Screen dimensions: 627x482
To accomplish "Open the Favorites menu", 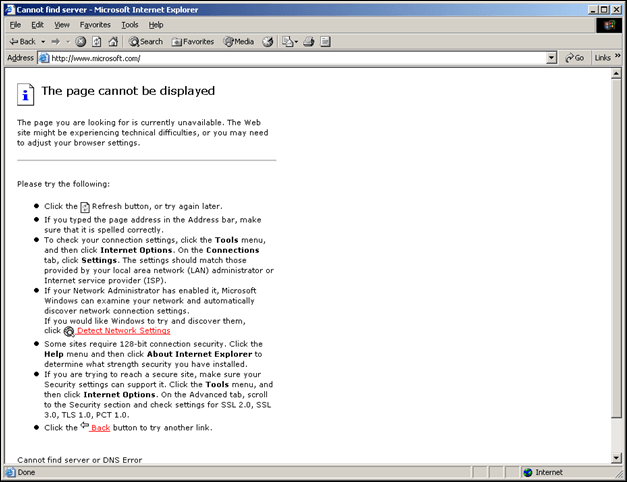I will pos(95,25).
